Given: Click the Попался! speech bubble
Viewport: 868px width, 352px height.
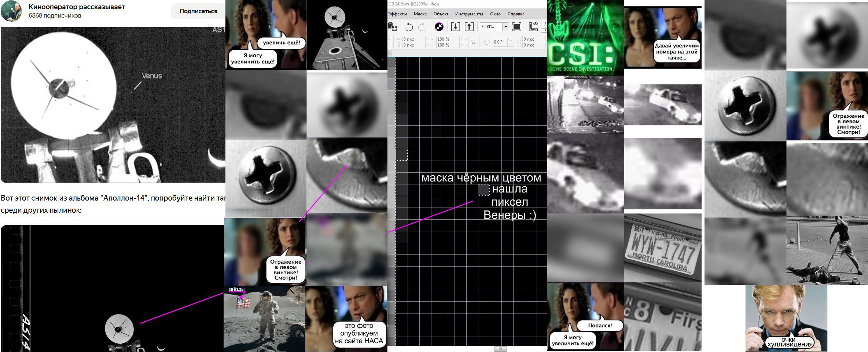Looking at the screenshot, I should pos(600,325).
